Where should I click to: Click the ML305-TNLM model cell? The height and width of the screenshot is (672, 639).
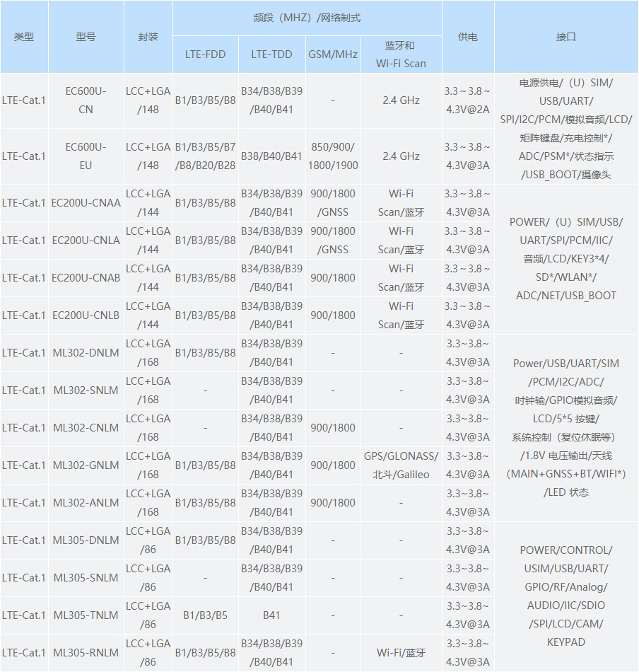tap(86, 615)
